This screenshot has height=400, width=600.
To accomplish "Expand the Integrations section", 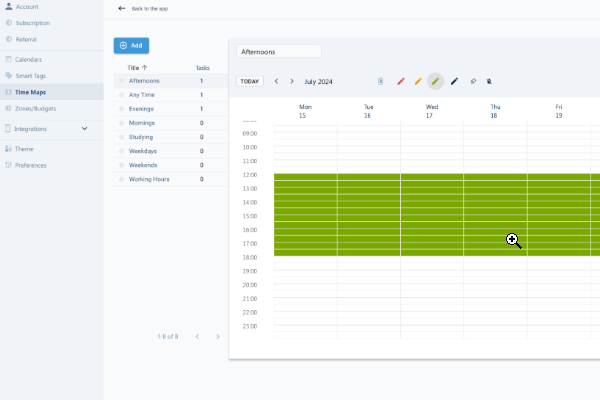I will (x=84, y=128).
